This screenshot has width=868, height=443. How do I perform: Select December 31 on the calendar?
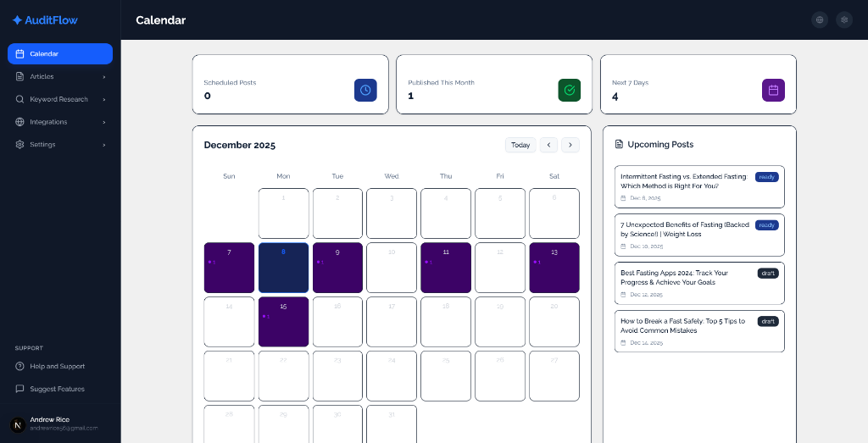[x=392, y=424]
